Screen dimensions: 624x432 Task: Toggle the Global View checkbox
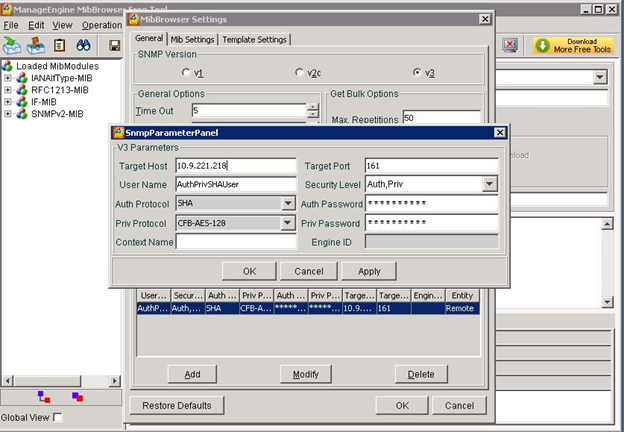pos(58,417)
